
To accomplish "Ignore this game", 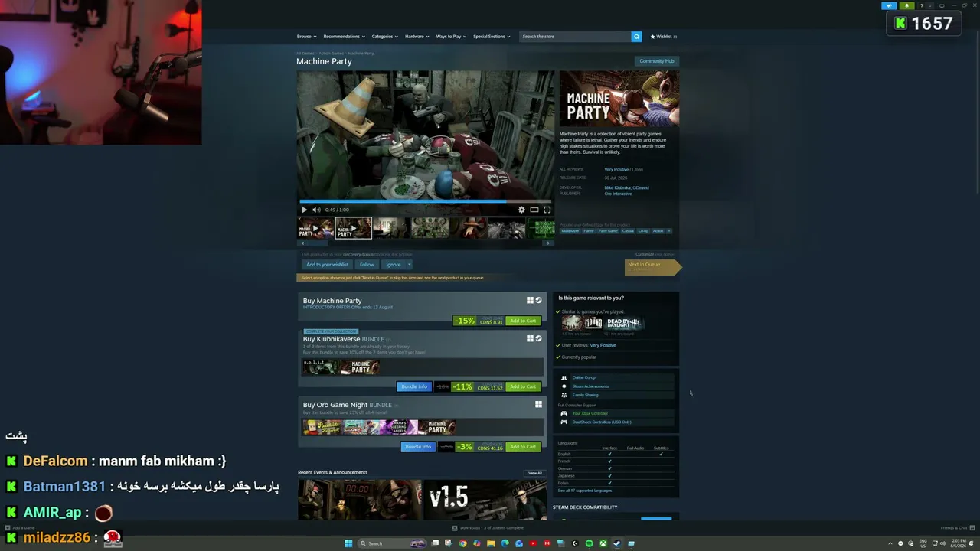I will click(x=393, y=265).
